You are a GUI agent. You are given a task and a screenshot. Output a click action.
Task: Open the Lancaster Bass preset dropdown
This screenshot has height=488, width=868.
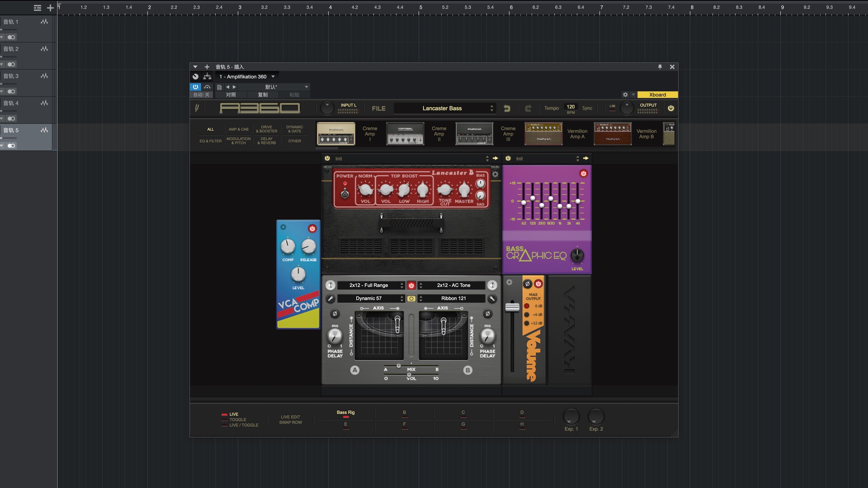444,108
